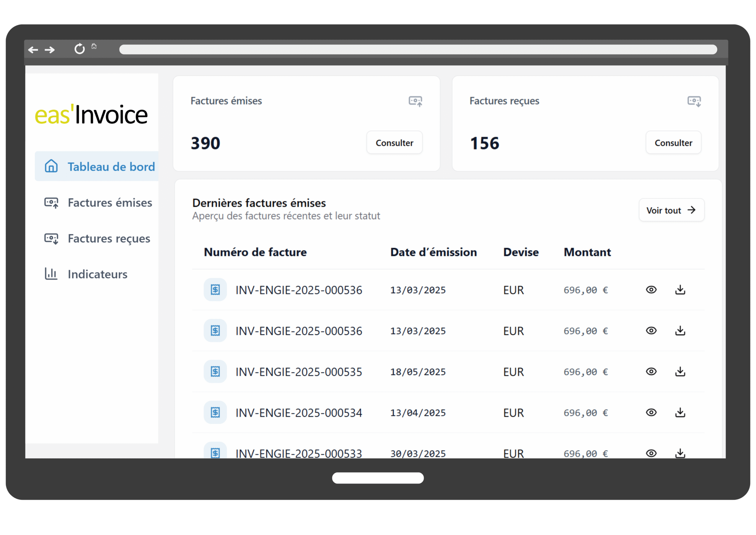Click the browser forward arrow
The image size is (756, 535).
point(50,50)
